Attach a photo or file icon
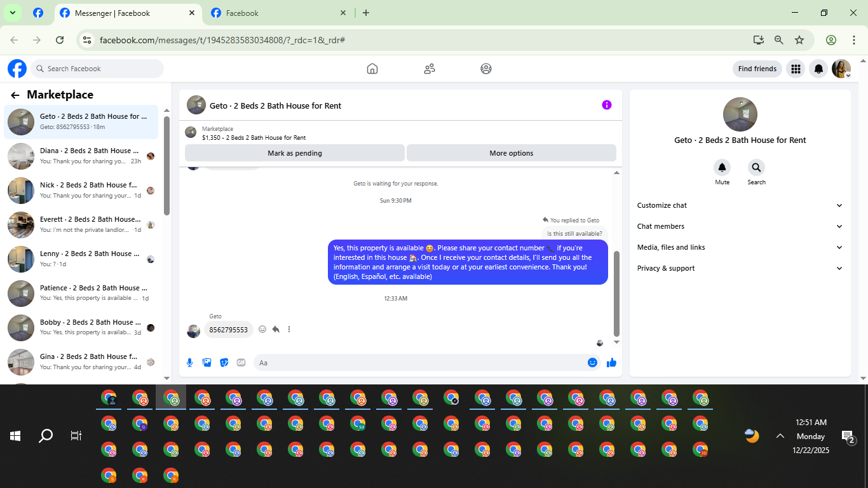 tap(207, 363)
